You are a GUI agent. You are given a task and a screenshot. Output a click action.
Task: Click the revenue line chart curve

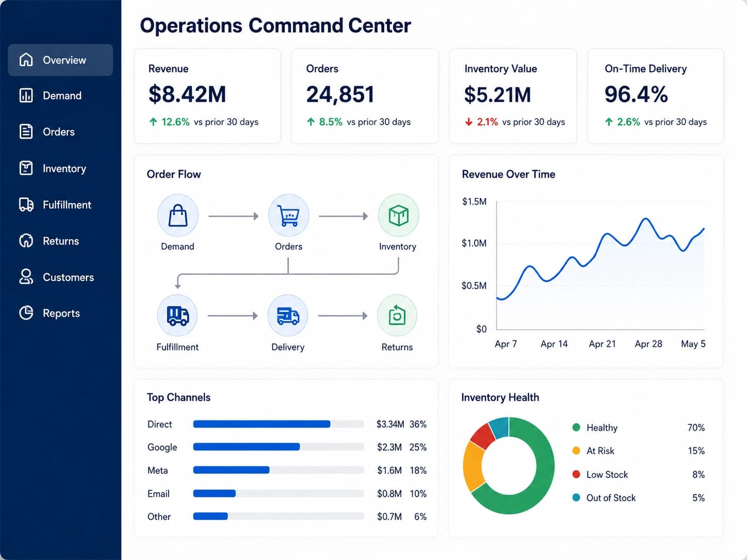600,259
